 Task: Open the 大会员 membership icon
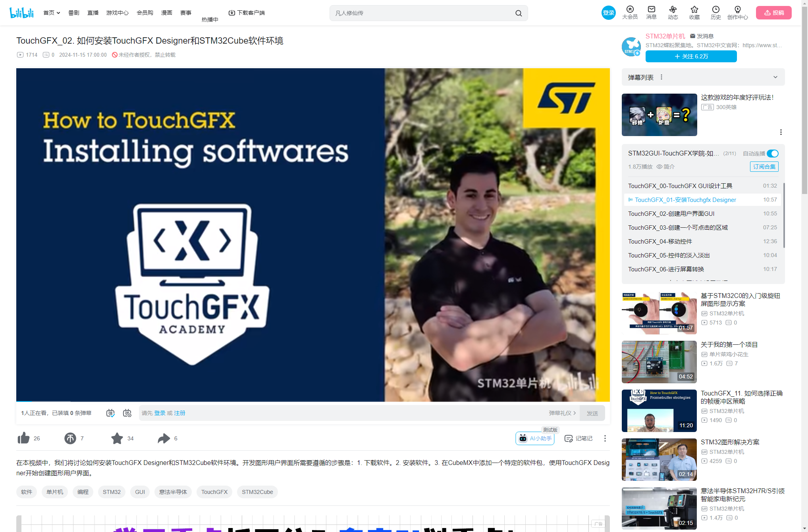click(x=630, y=12)
